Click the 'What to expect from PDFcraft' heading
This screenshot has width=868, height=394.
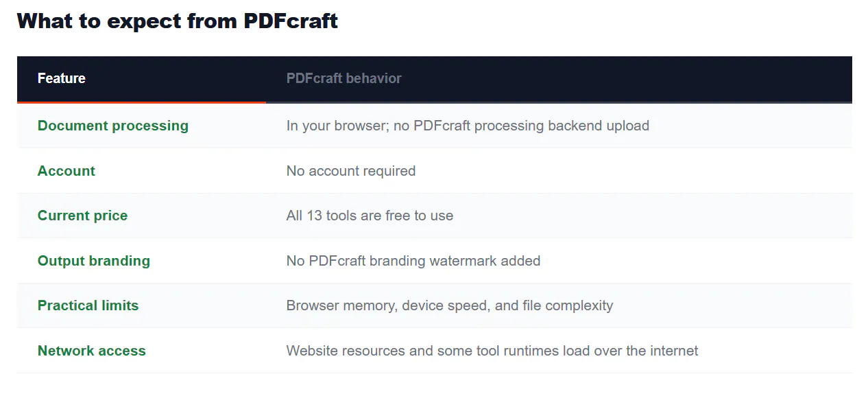(178, 21)
